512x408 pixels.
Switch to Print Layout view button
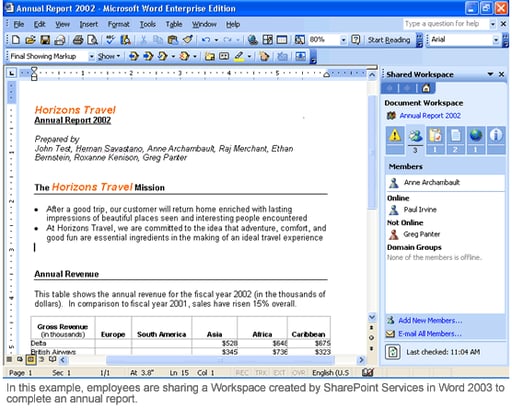click(x=31, y=359)
